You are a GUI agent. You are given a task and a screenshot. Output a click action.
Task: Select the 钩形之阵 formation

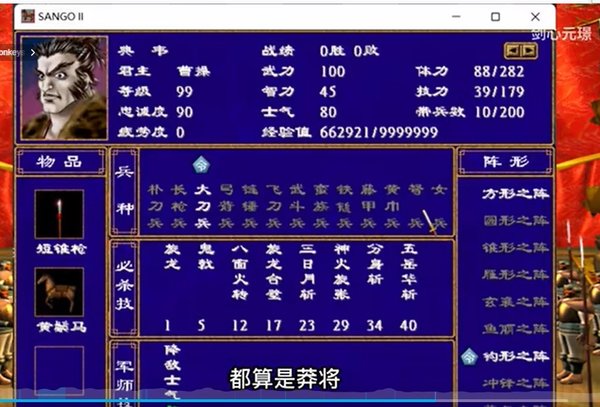pyautogui.click(x=515, y=357)
